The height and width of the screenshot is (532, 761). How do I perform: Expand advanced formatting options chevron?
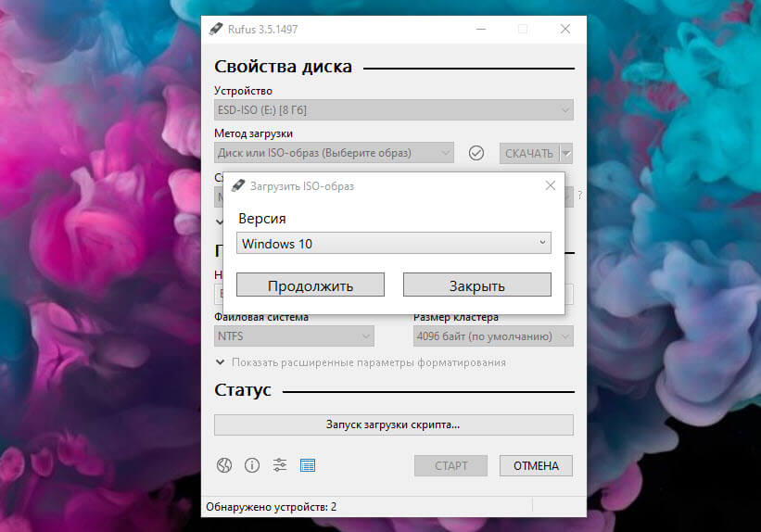[x=220, y=362]
